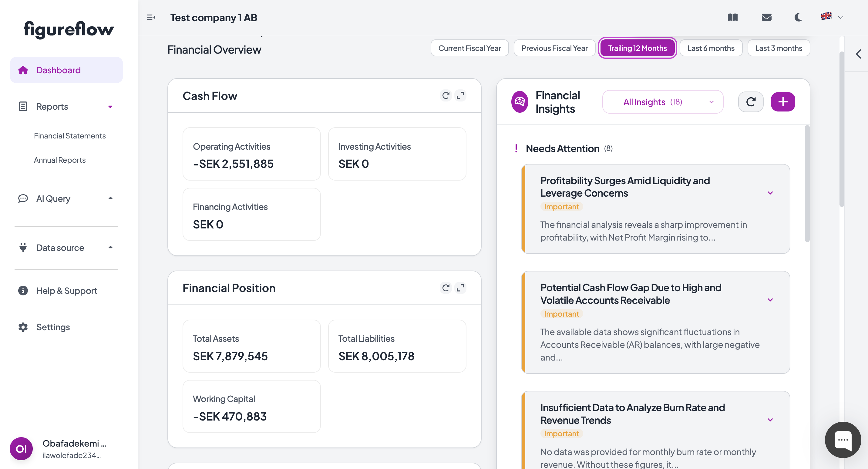Click the Dashboard home icon
This screenshot has width=868, height=469.
click(23, 70)
